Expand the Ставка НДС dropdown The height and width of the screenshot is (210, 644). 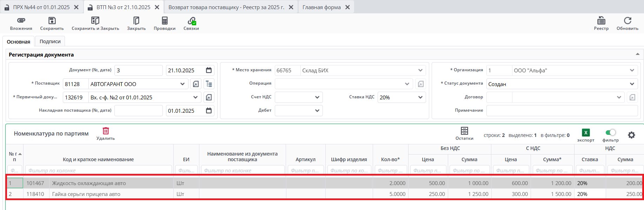(x=420, y=97)
